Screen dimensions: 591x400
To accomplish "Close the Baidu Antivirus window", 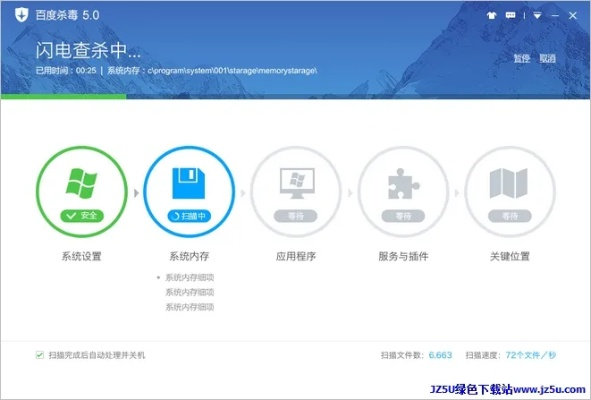I will click(573, 15).
